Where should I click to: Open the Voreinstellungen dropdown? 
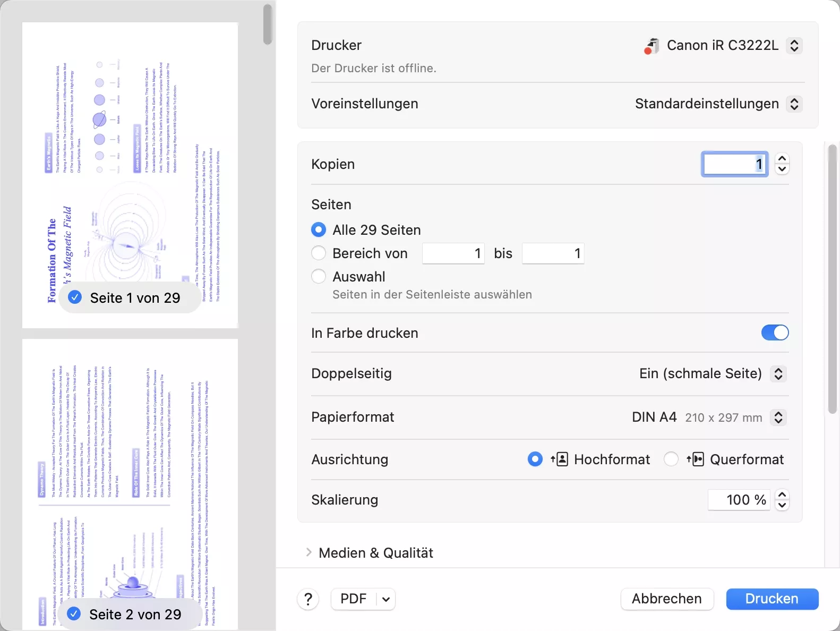794,104
